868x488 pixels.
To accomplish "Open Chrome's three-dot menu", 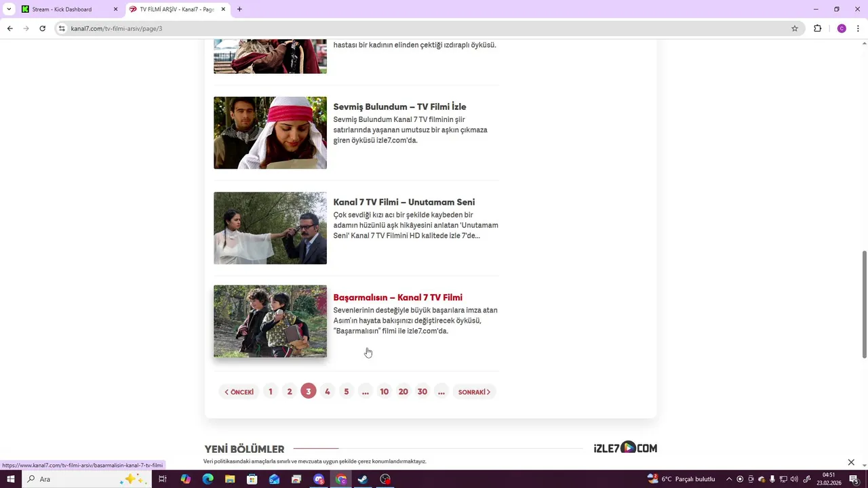I will click(x=859, y=28).
